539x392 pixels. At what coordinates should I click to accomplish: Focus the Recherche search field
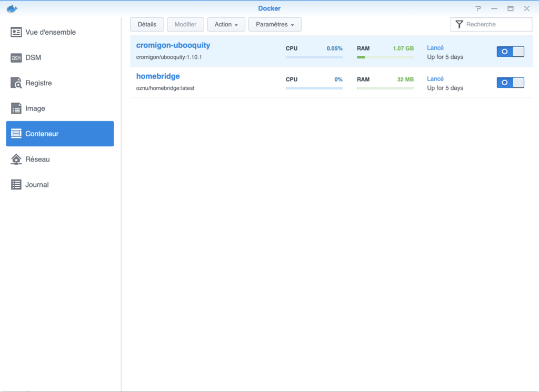click(491, 24)
